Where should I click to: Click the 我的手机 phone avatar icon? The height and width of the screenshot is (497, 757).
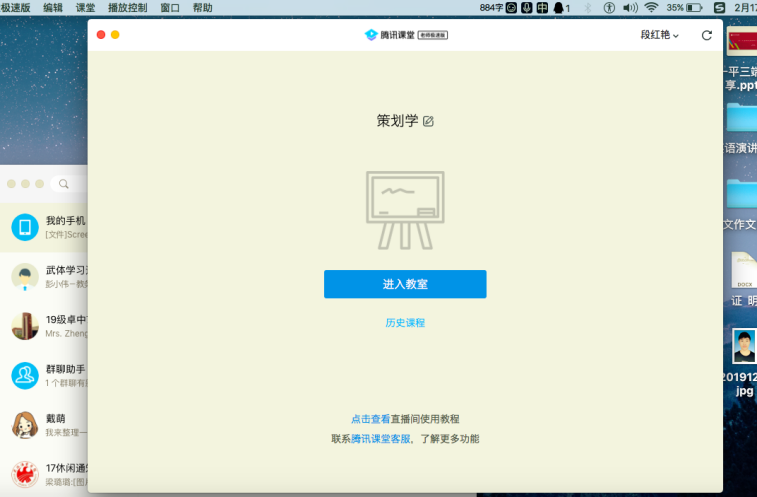click(x=25, y=227)
